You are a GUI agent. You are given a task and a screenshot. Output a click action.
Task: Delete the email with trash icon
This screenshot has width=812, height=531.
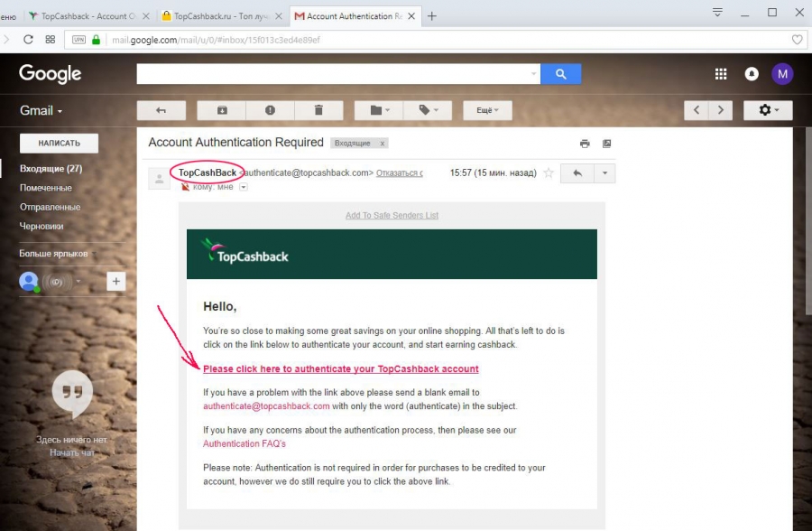tap(318, 110)
